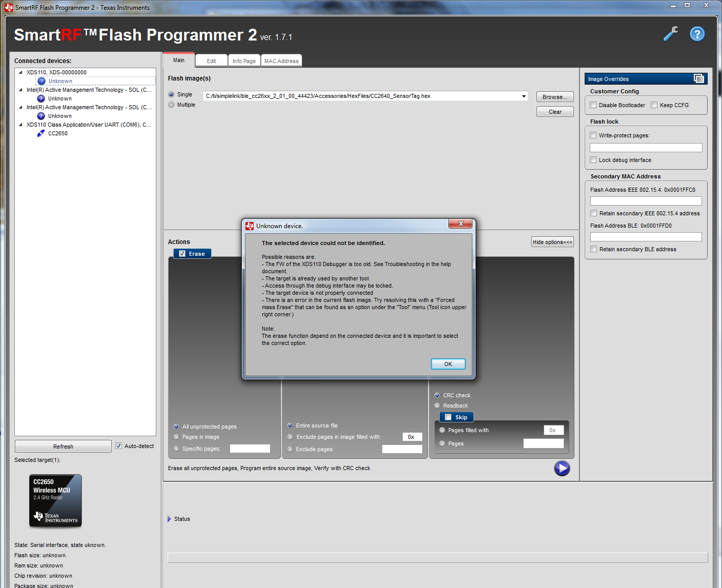The image size is (722, 588).
Task: Click the Browse... button
Action: (x=555, y=97)
